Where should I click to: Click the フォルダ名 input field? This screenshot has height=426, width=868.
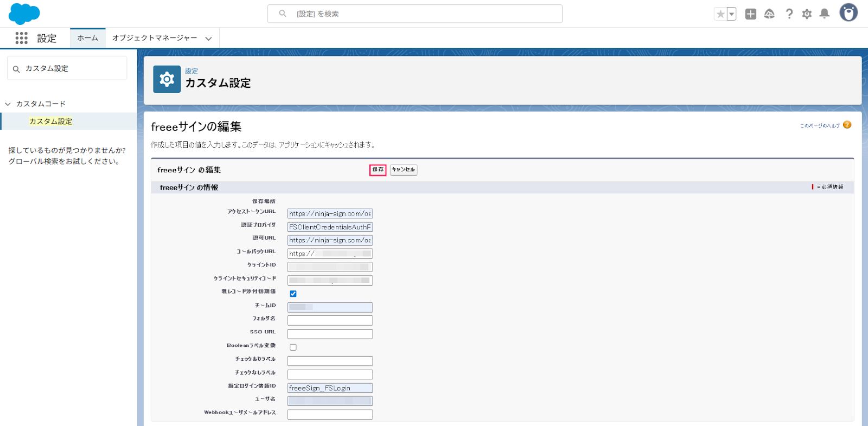[330, 321]
